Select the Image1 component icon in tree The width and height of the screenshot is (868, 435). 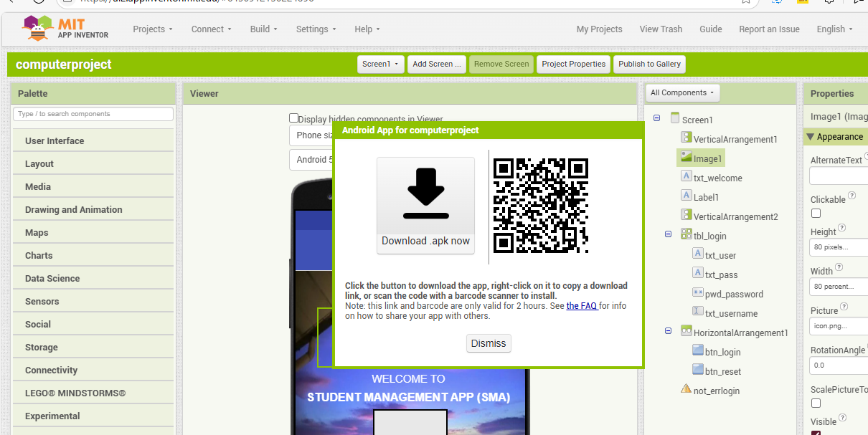[x=687, y=158]
